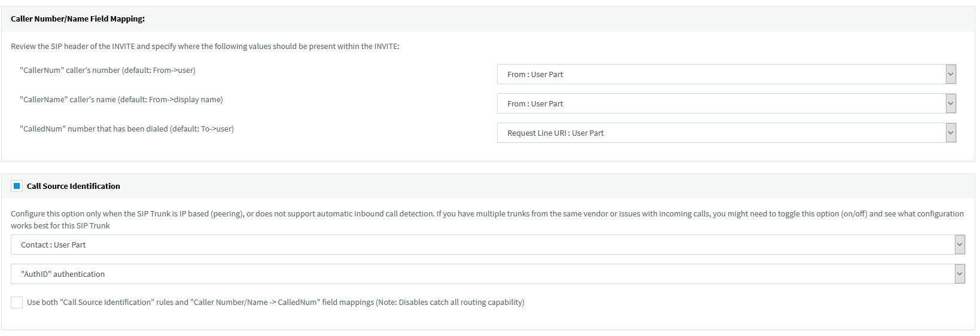Click the "Review the SIP header" instruction text

(205, 46)
